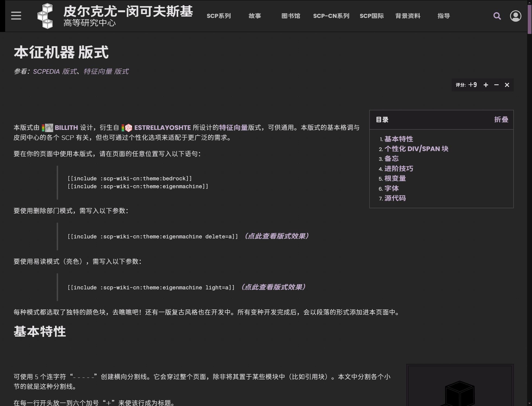
Task: Open the SCP-CN系列 menu
Action: [x=331, y=16]
